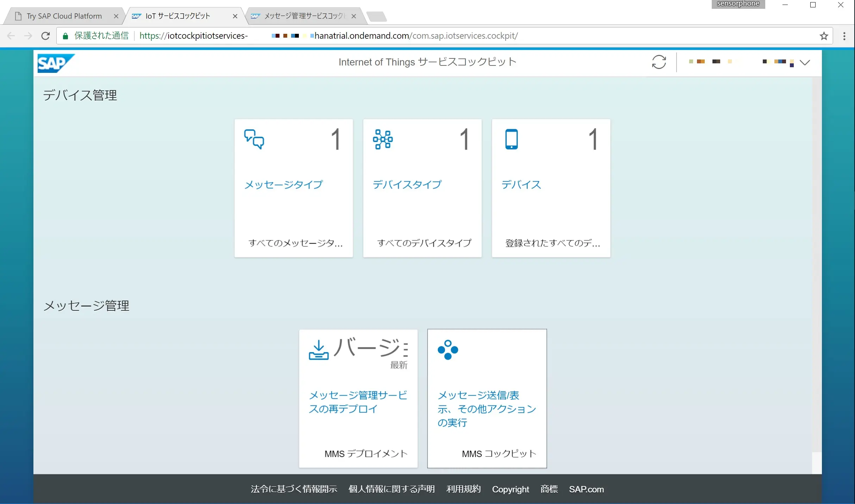Refresh the cockpit using the circular arrows icon
This screenshot has height=504, width=855.
tap(659, 62)
